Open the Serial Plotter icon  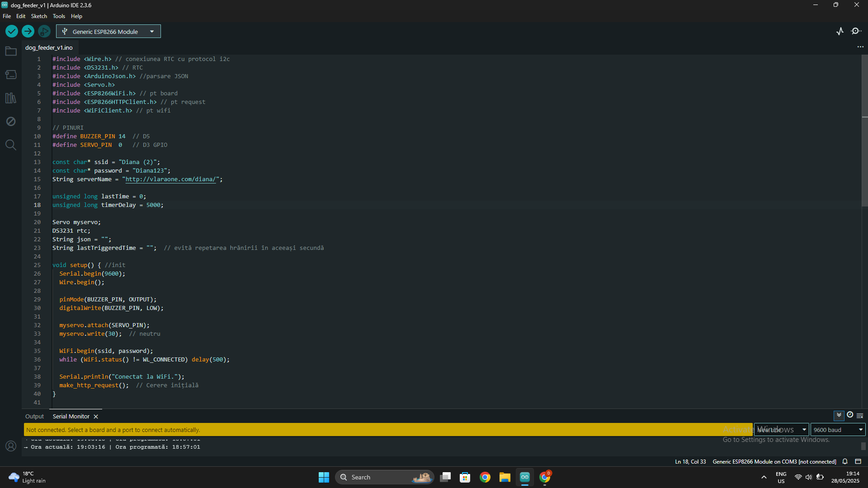coord(840,31)
